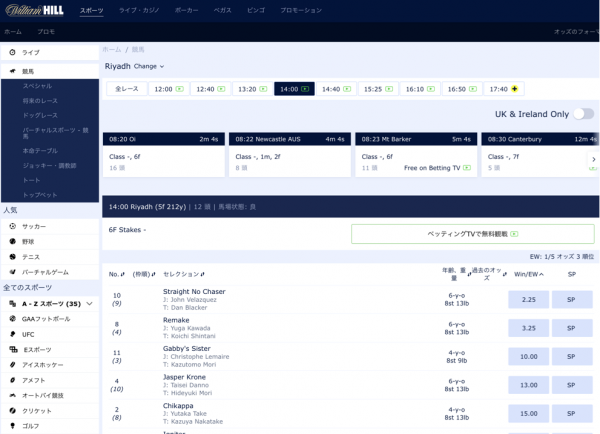Viewport: 600px width, 434px height.
Task: Bet on Straight No Chaser at 2.25
Action: 528,299
